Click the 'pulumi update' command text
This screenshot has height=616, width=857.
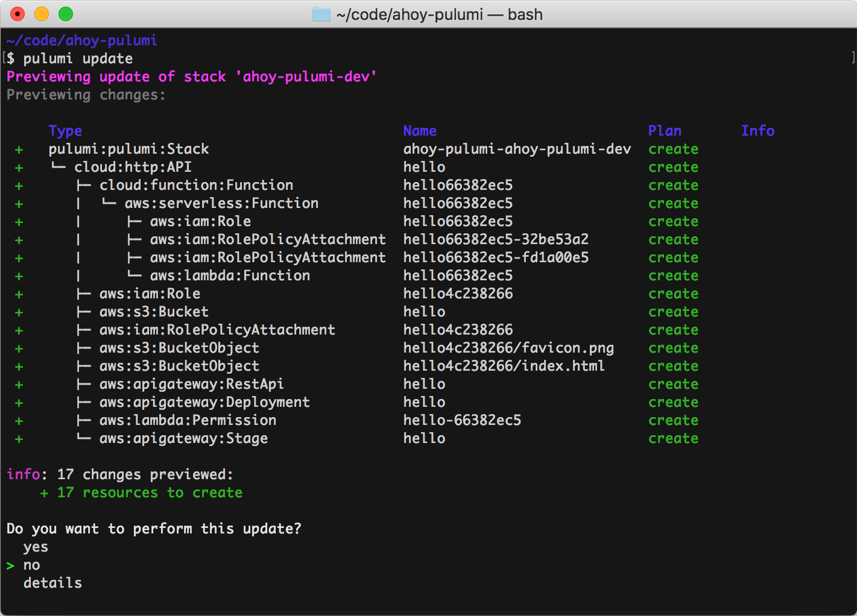78,58
